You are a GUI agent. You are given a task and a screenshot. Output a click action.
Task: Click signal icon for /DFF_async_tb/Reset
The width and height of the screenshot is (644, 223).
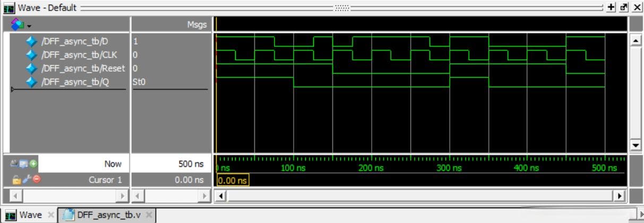[31, 68]
